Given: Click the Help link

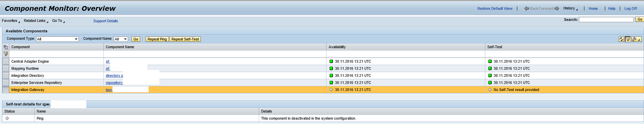Looking at the screenshot, I should pyautogui.click(x=612, y=8).
